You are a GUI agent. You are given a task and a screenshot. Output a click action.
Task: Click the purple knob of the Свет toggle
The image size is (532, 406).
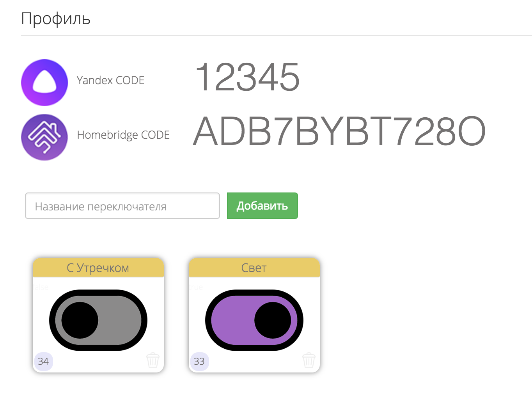(x=271, y=320)
